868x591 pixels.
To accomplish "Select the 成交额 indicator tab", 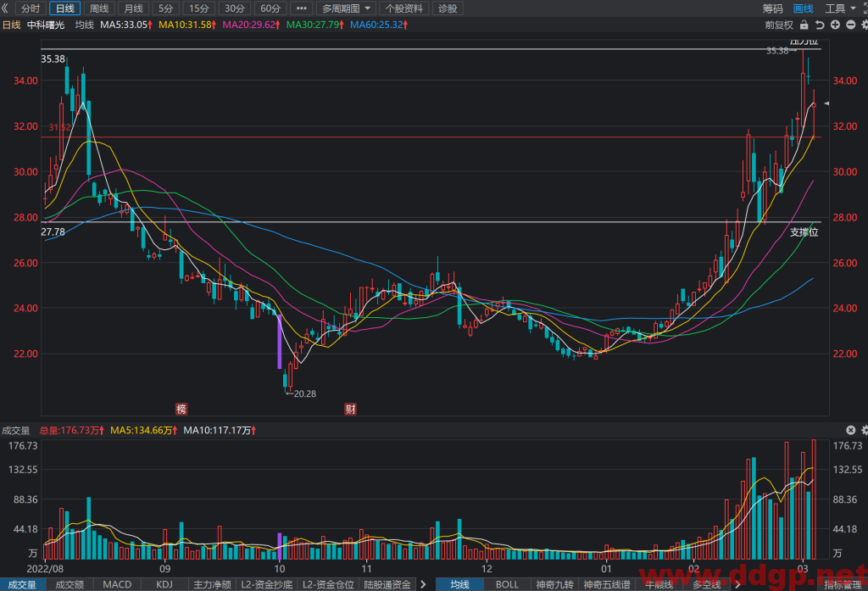I will click(70, 584).
